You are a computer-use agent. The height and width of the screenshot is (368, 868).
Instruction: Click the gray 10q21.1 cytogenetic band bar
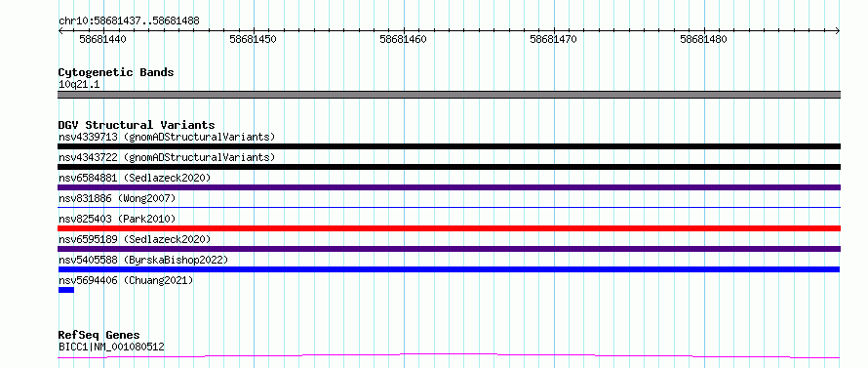tap(449, 95)
